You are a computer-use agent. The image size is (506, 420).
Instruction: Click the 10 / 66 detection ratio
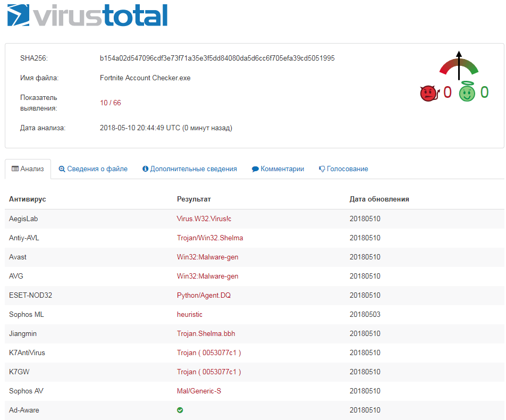tap(111, 103)
